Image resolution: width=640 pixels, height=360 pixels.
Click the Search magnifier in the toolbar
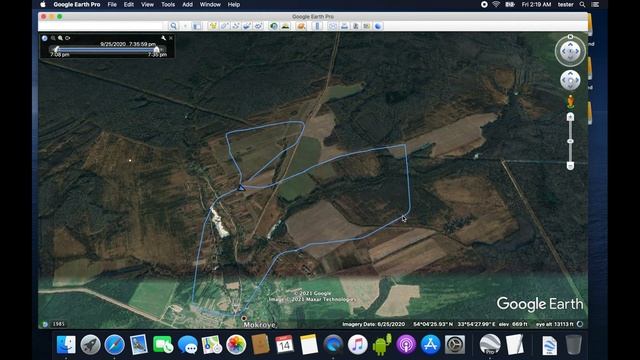tap(173, 26)
